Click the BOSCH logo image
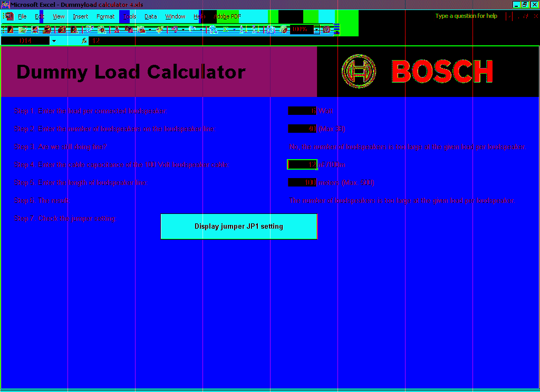This screenshot has width=540, height=392. click(417, 71)
